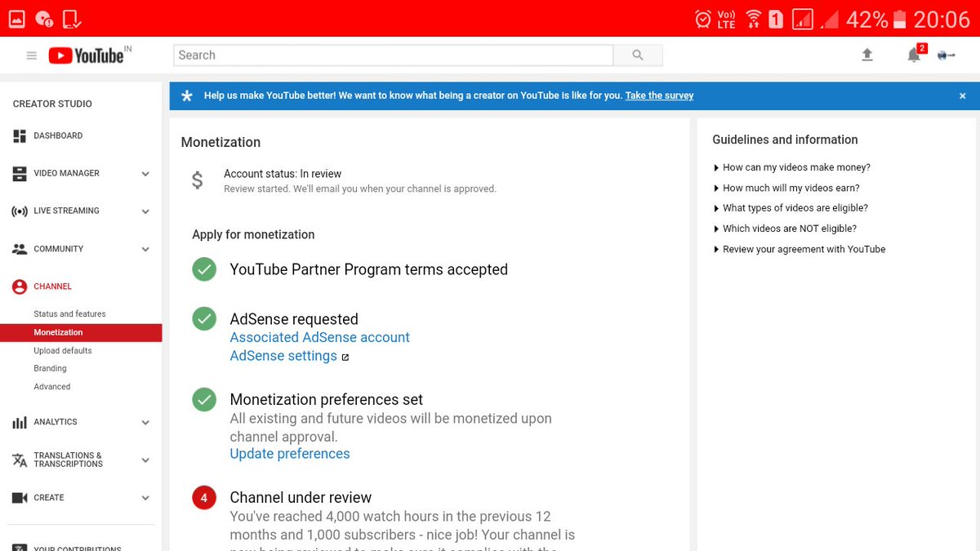Dismiss the blue survey banner
The image size is (980, 551).
click(962, 96)
